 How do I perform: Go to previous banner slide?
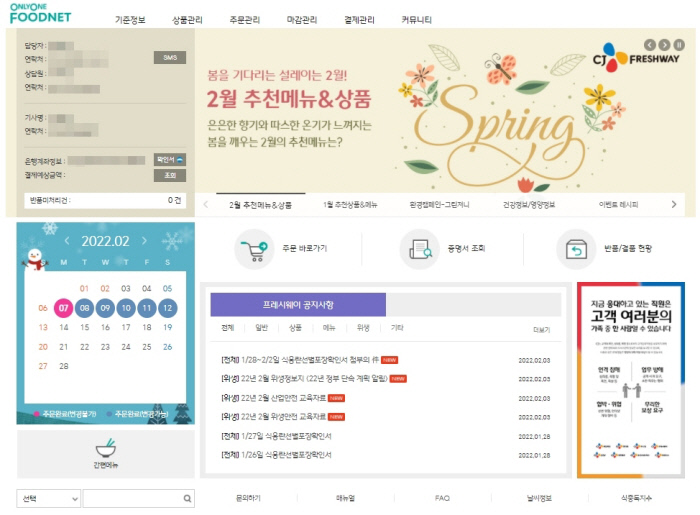[x=650, y=45]
